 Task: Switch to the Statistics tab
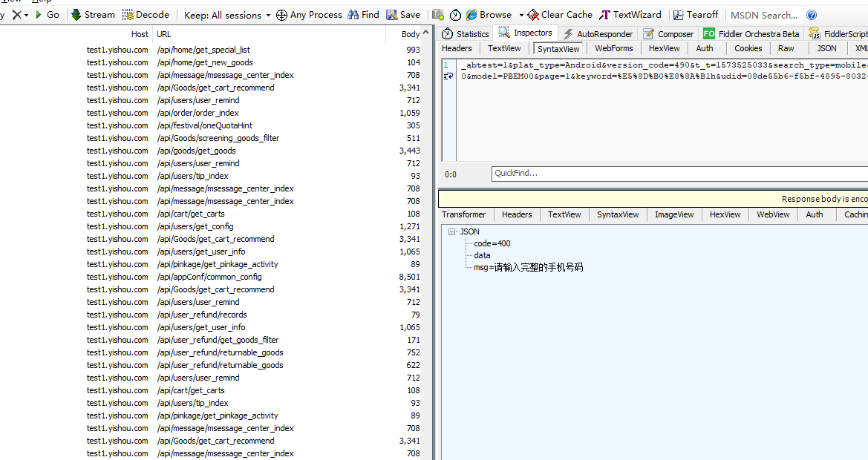point(466,33)
